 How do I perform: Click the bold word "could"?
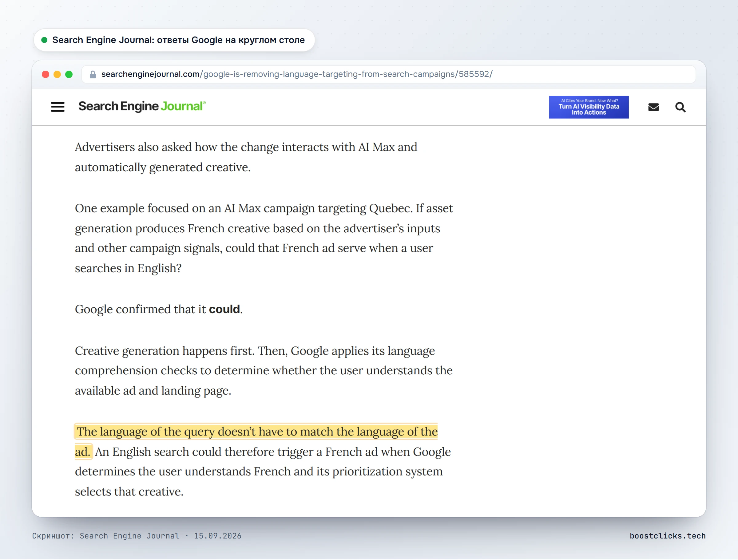224,309
